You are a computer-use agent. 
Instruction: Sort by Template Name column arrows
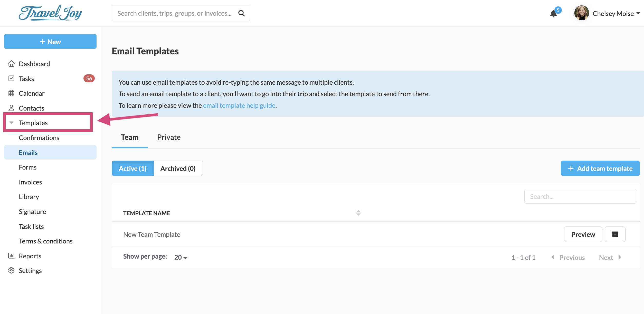(358, 213)
